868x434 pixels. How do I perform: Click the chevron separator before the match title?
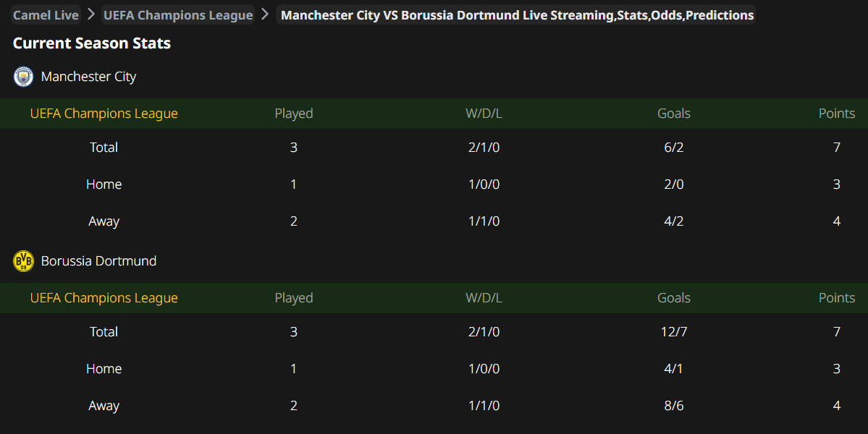point(264,14)
